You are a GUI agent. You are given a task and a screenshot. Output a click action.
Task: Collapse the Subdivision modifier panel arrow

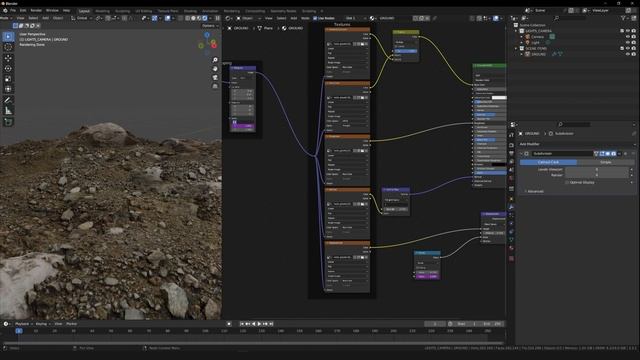522,154
